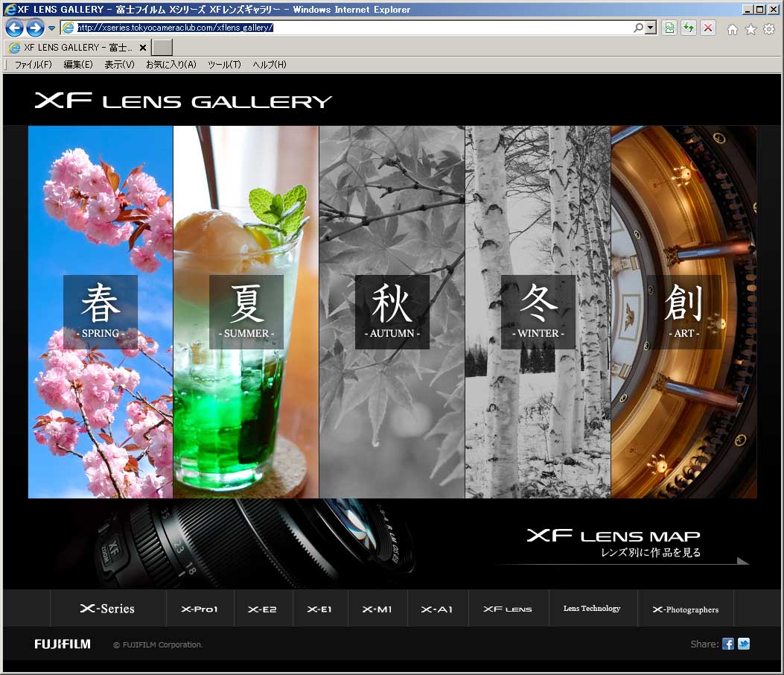
Task: Open browser settings with the gear icon
Action: click(x=768, y=28)
